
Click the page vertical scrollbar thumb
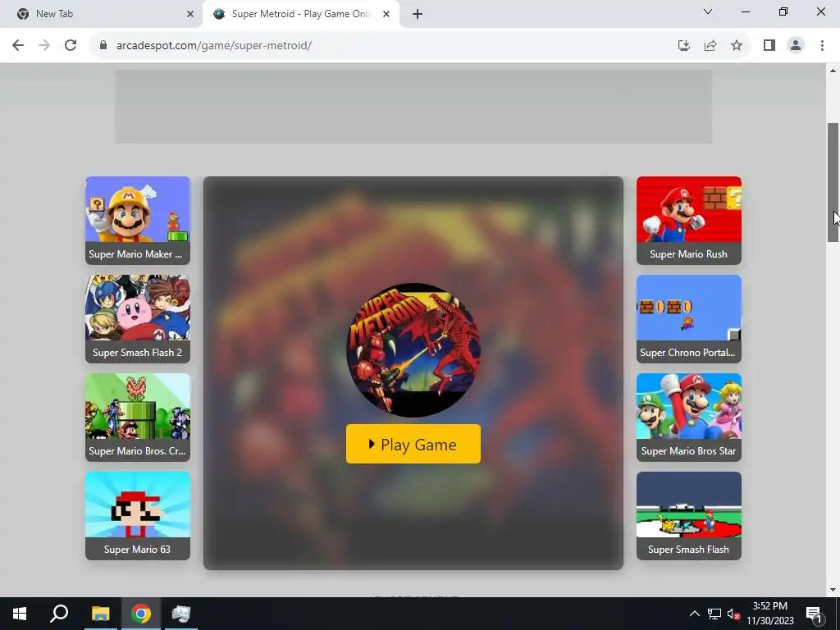click(833, 182)
